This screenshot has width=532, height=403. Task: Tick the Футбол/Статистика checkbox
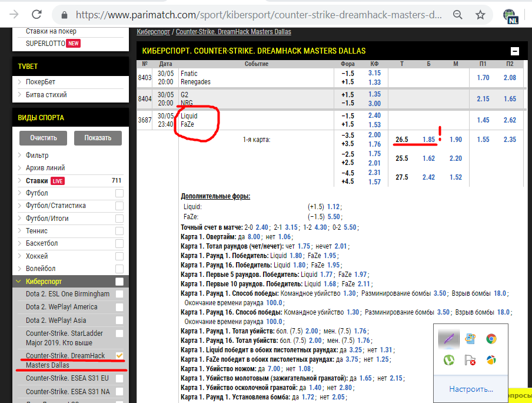119,206
